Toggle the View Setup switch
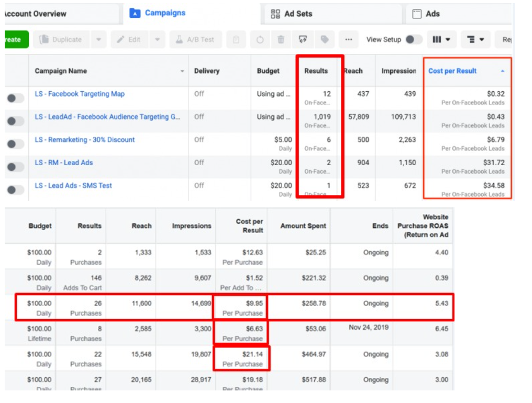This screenshot has height=403, width=532. click(x=414, y=39)
